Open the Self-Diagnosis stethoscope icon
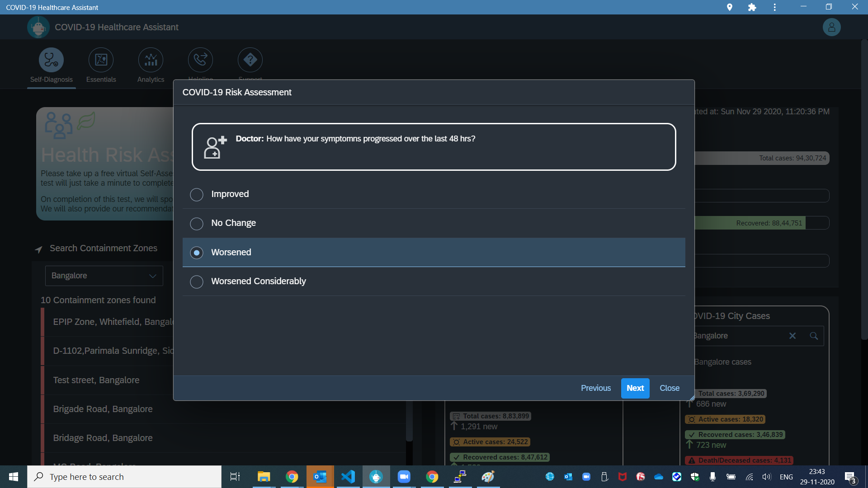Screen dimensions: 868x488 point(51,60)
